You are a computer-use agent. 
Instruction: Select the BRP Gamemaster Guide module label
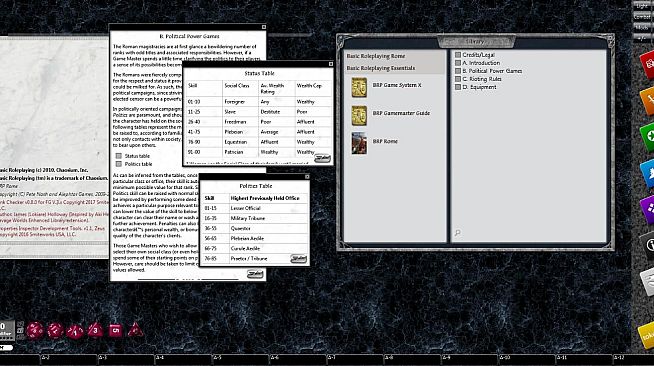click(x=401, y=113)
